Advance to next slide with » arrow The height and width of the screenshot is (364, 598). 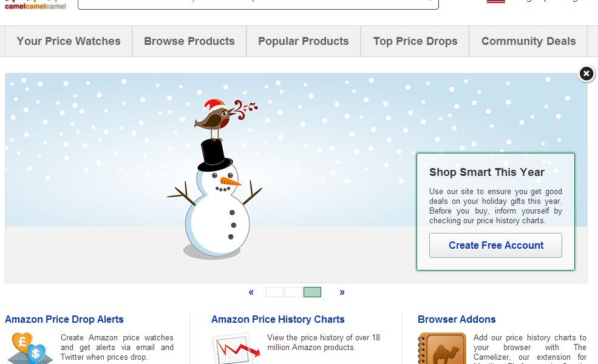342,292
